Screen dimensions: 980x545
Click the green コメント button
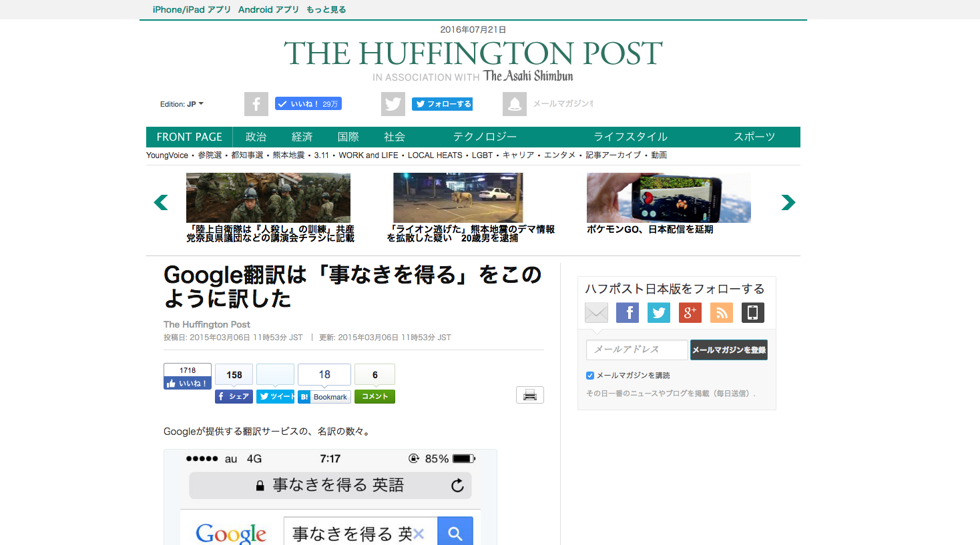(375, 396)
